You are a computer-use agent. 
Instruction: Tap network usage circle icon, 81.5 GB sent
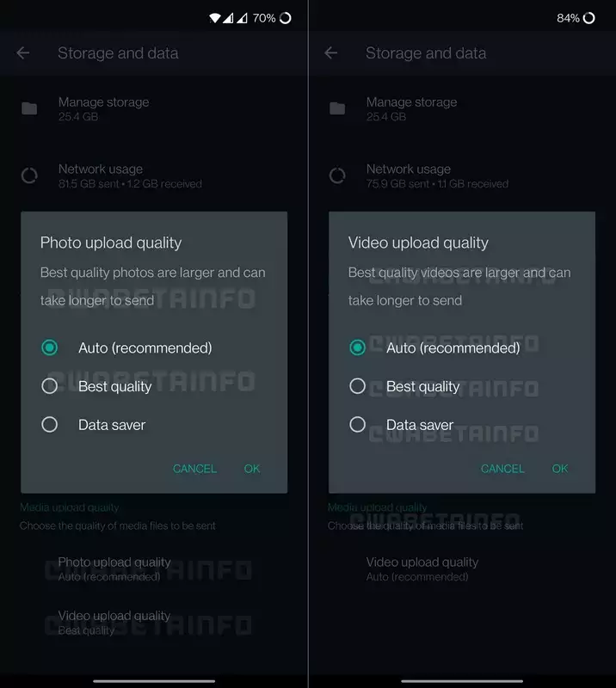click(29, 175)
